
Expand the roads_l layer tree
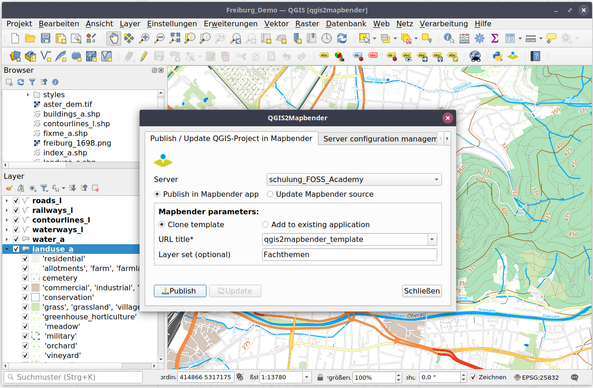coord(7,200)
